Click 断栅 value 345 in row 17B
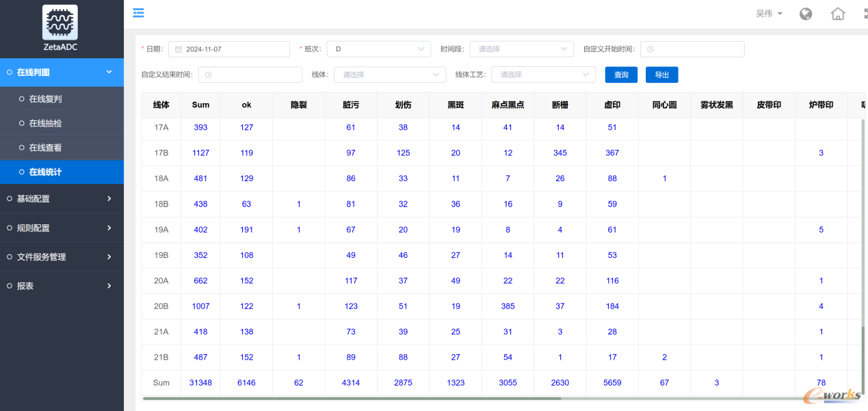The image size is (868, 411). (560, 153)
